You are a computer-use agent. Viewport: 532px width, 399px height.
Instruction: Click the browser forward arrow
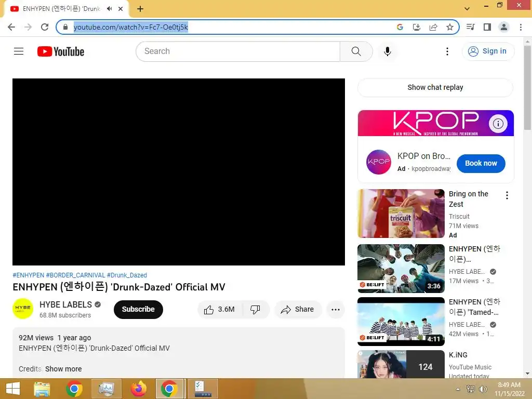click(x=28, y=27)
